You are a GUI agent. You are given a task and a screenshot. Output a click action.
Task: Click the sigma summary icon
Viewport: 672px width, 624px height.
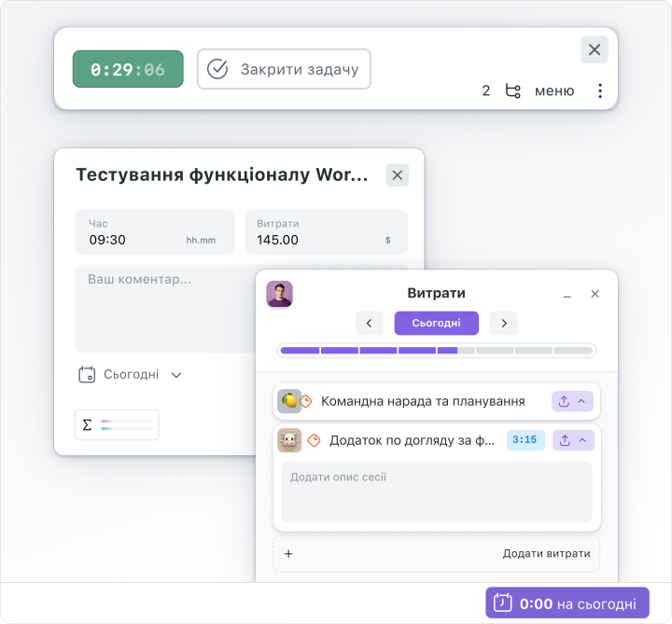coord(87,424)
